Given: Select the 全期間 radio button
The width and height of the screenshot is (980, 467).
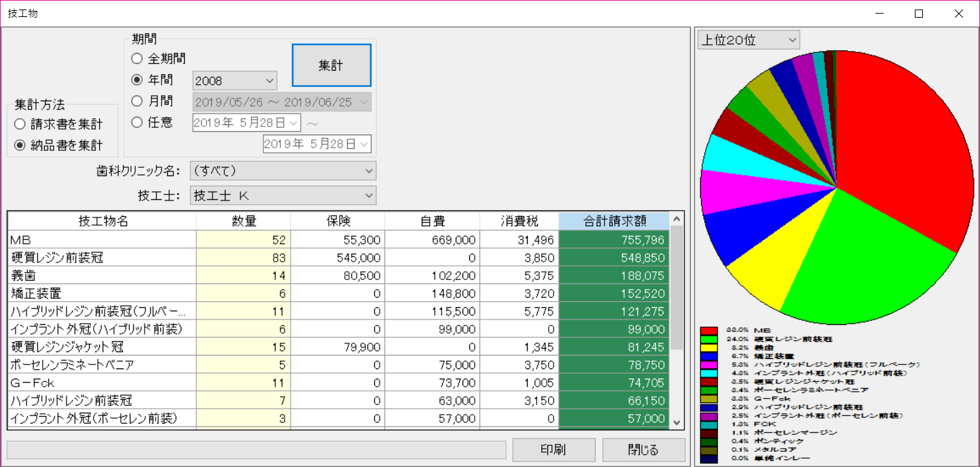Looking at the screenshot, I should coord(137,59).
